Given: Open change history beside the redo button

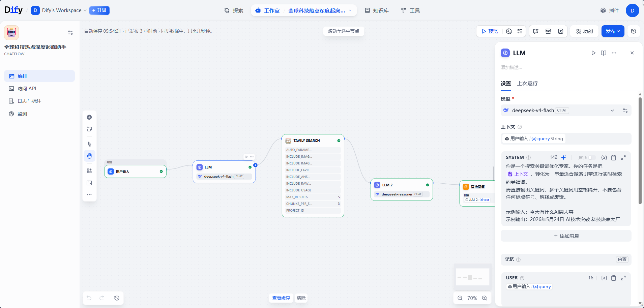Looking at the screenshot, I should (x=117, y=298).
